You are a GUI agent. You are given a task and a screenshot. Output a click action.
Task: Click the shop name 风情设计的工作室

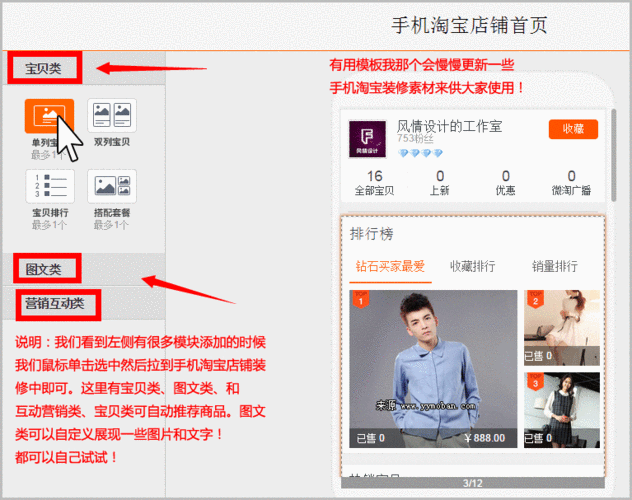(x=449, y=127)
